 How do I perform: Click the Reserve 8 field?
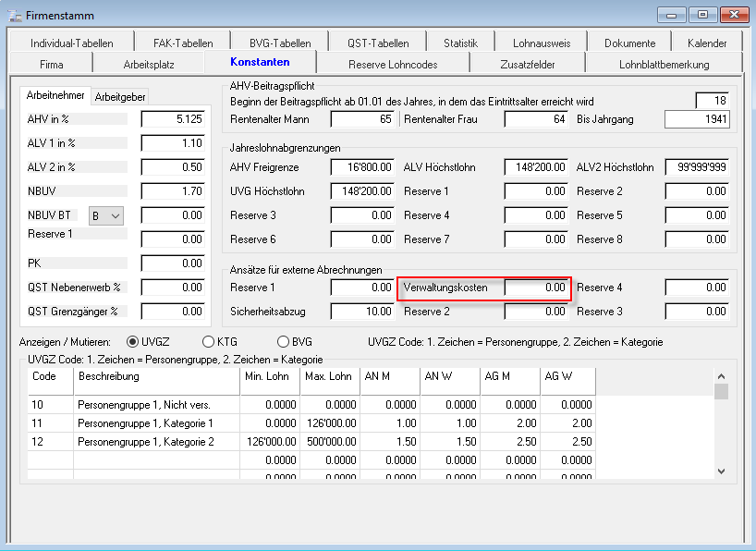697,239
